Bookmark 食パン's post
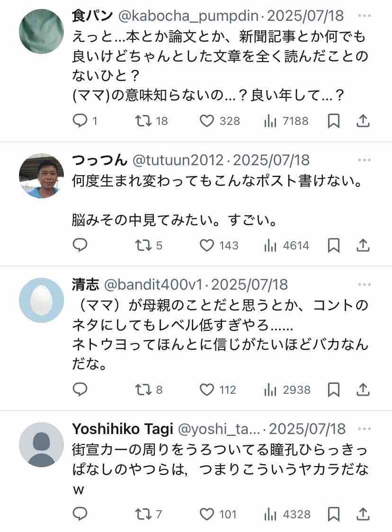The width and height of the screenshot is (392, 532). click(x=334, y=121)
